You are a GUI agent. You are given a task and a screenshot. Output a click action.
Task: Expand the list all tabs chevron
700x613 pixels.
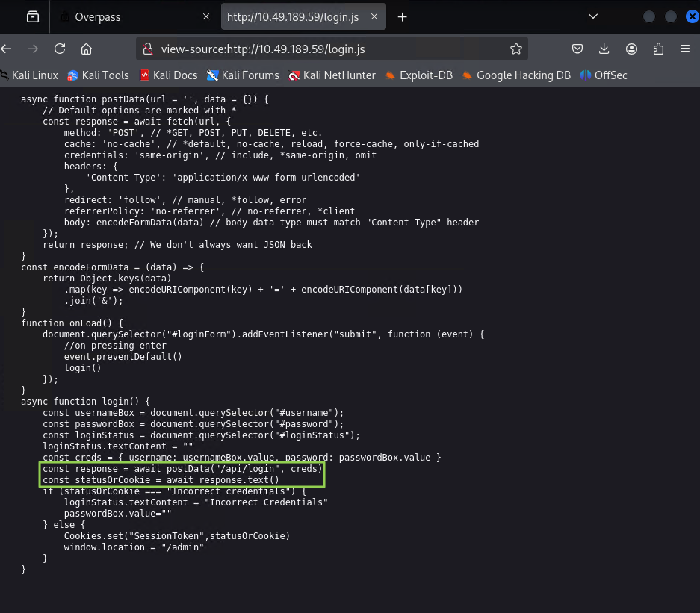(x=593, y=16)
